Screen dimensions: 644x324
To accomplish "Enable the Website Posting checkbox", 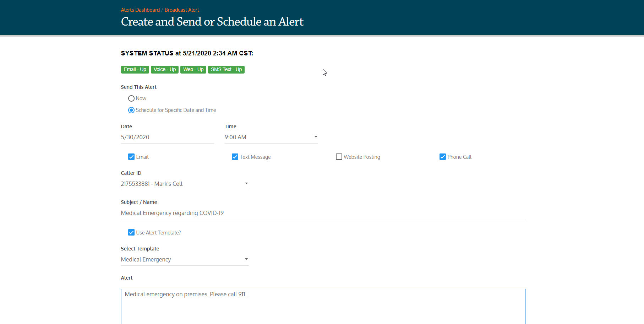I will coord(339,157).
